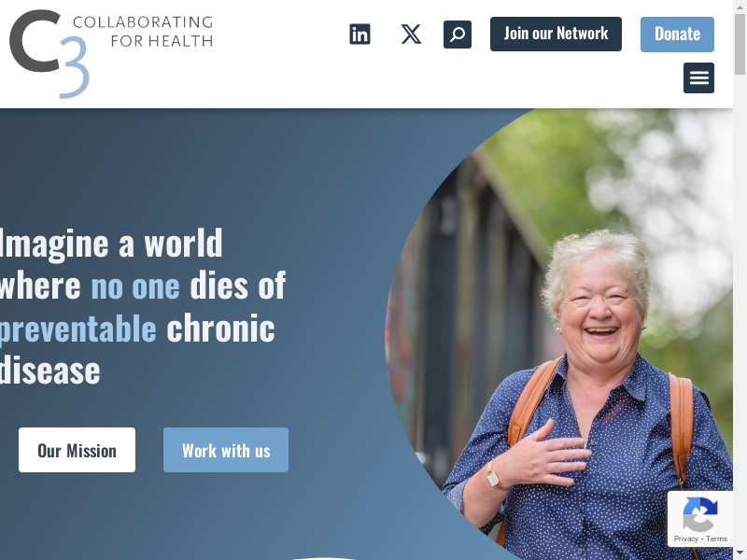This screenshot has width=747, height=560.
Task: Click the vertical scrollbar thumb
Action: [740, 44]
